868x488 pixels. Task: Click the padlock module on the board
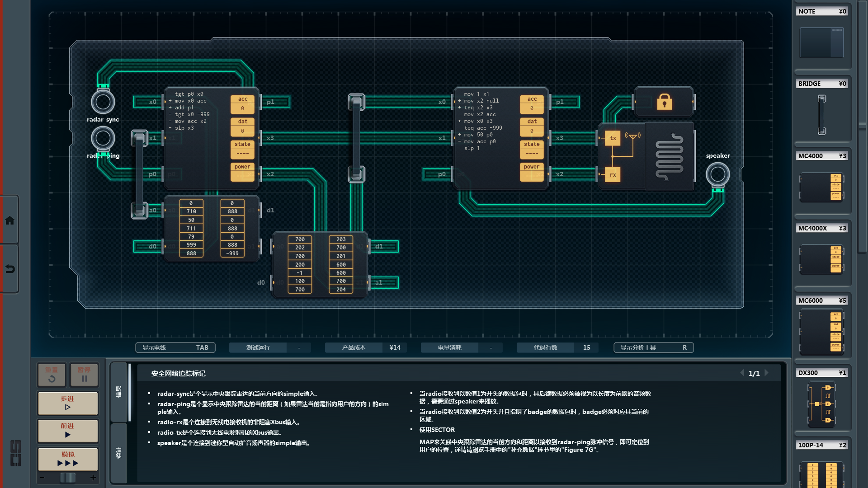[664, 102]
